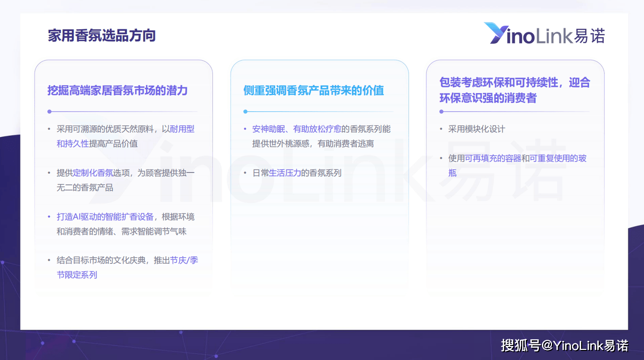Select the slide title 家用香氛选品方向
The height and width of the screenshot is (360, 644).
pos(102,36)
